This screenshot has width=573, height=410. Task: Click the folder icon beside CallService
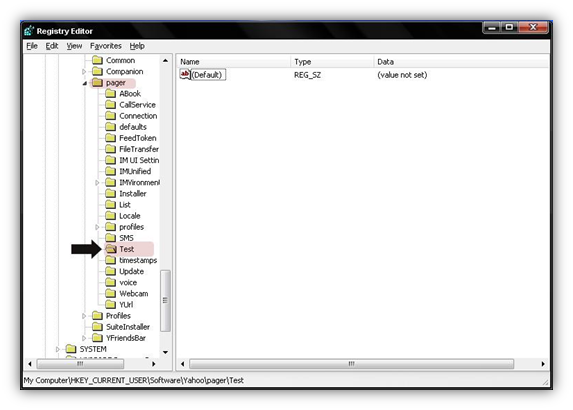(x=110, y=105)
